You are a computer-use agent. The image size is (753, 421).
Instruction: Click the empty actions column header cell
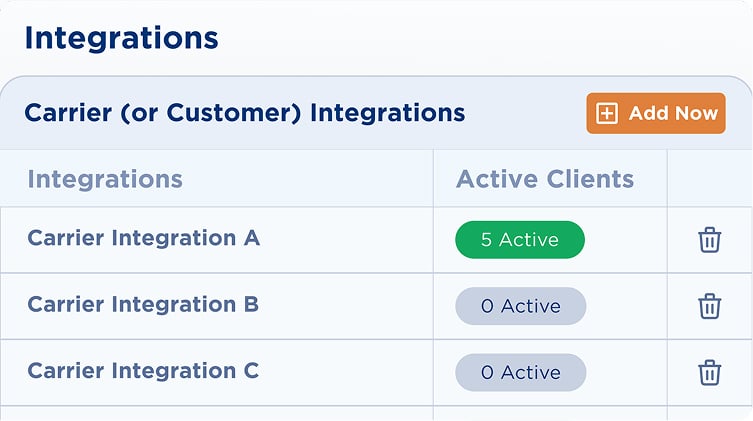click(x=709, y=179)
